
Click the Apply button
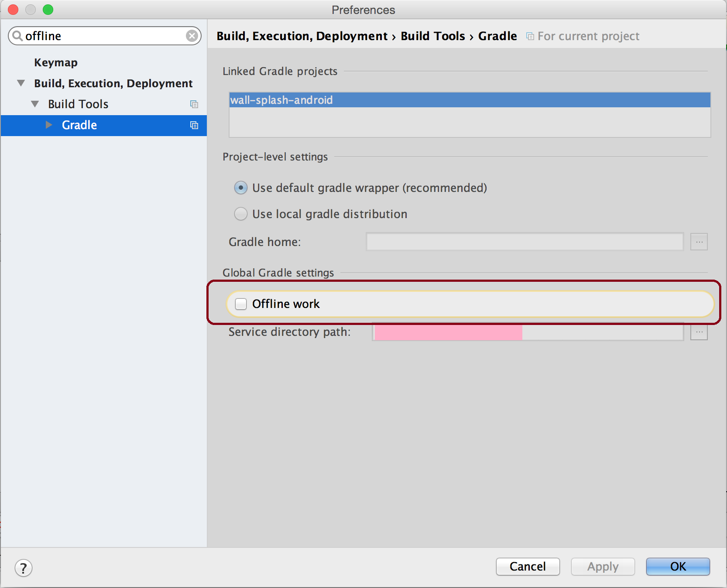pos(603,567)
